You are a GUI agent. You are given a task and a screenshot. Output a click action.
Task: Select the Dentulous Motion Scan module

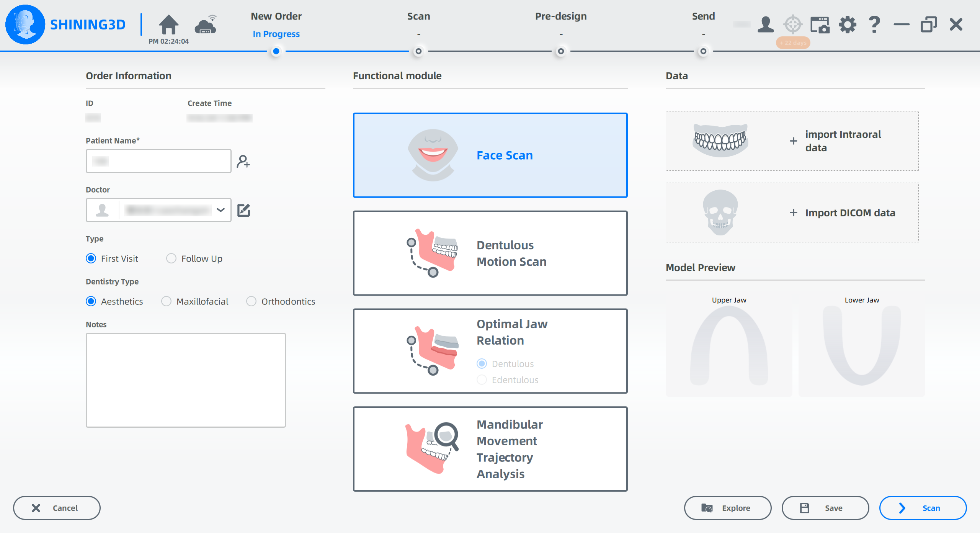490,253
